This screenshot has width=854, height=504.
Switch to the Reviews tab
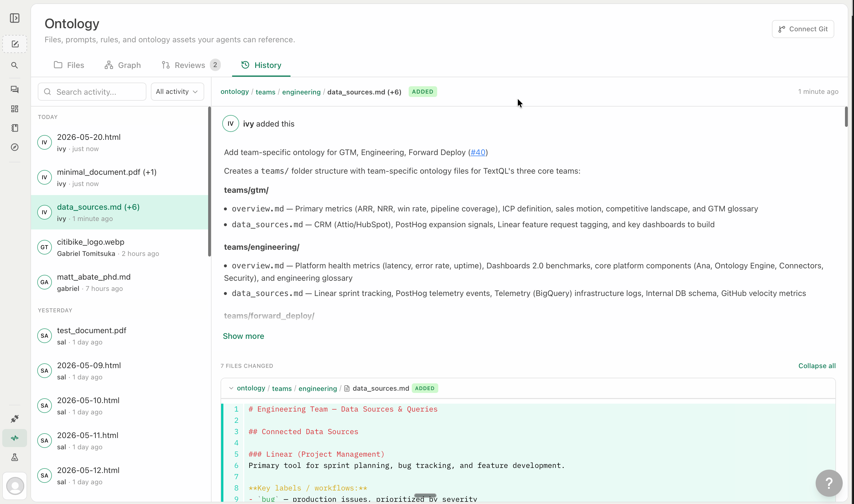point(191,65)
